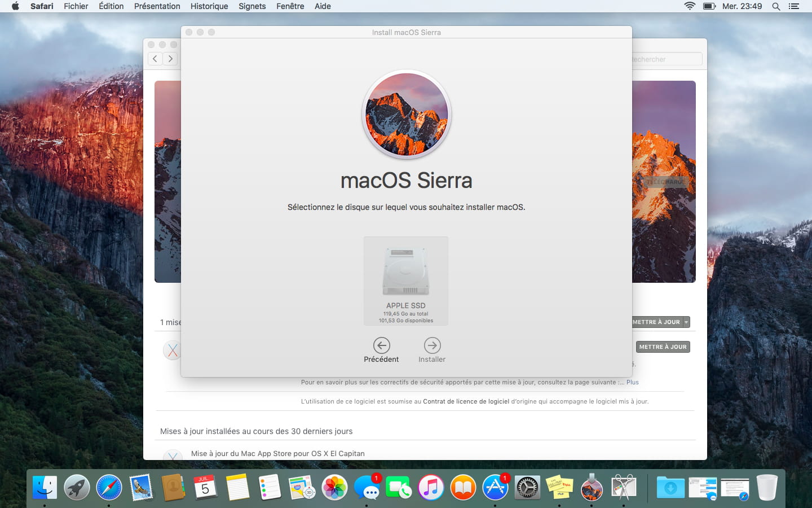Open the Fichier menu
Viewport: 812px width, 508px height.
(76, 6)
